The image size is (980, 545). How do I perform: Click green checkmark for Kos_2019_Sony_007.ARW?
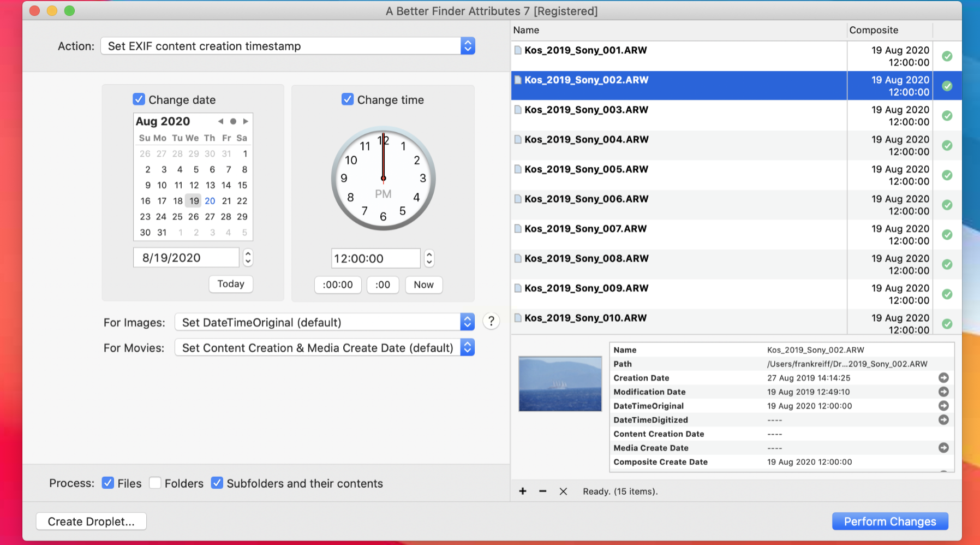tap(947, 235)
